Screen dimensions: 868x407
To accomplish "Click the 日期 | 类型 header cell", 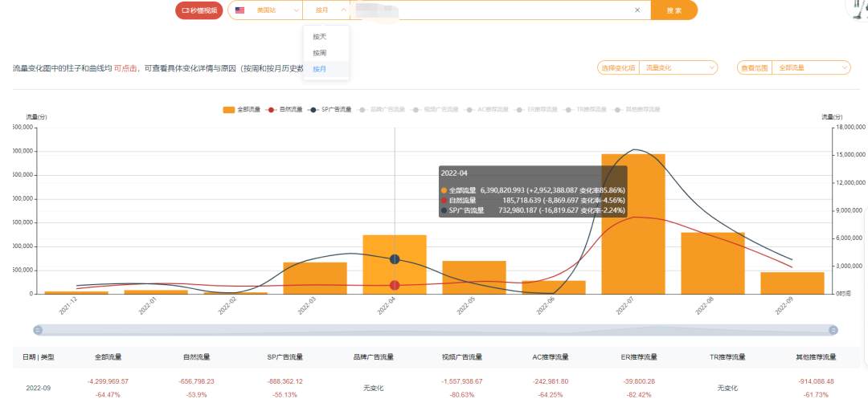I will 39,357.
